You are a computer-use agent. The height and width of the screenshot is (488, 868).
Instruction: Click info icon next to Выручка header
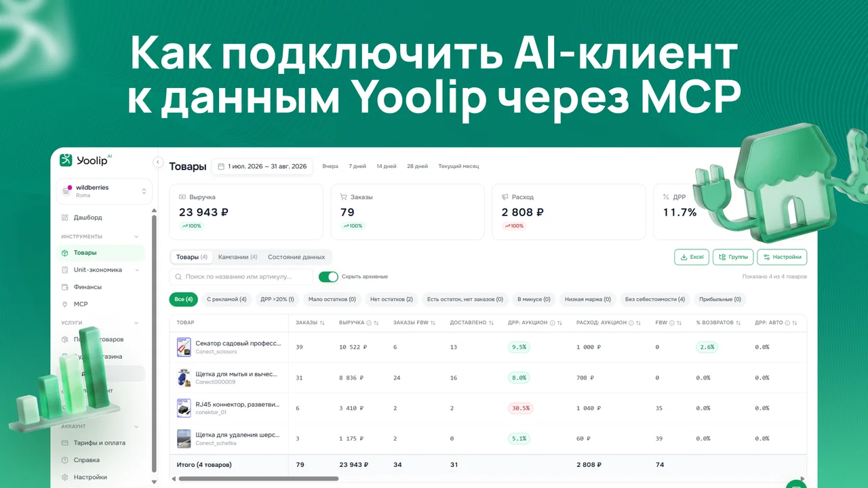[369, 323]
